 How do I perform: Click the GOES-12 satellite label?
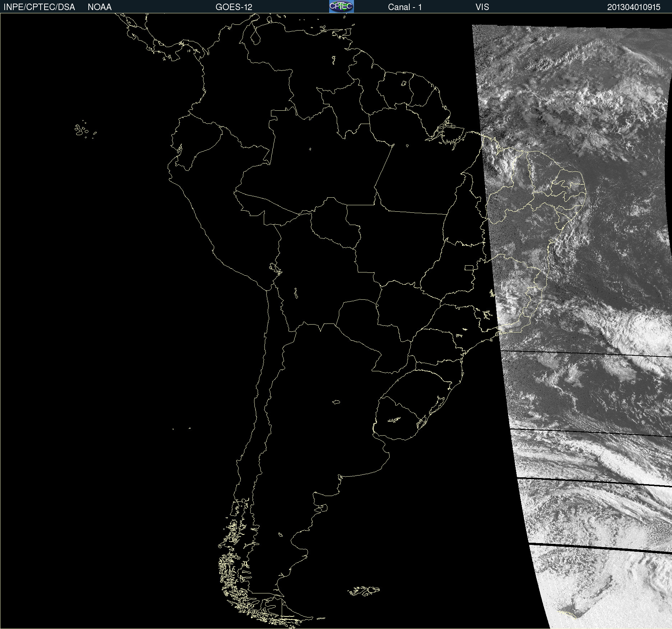(234, 7)
